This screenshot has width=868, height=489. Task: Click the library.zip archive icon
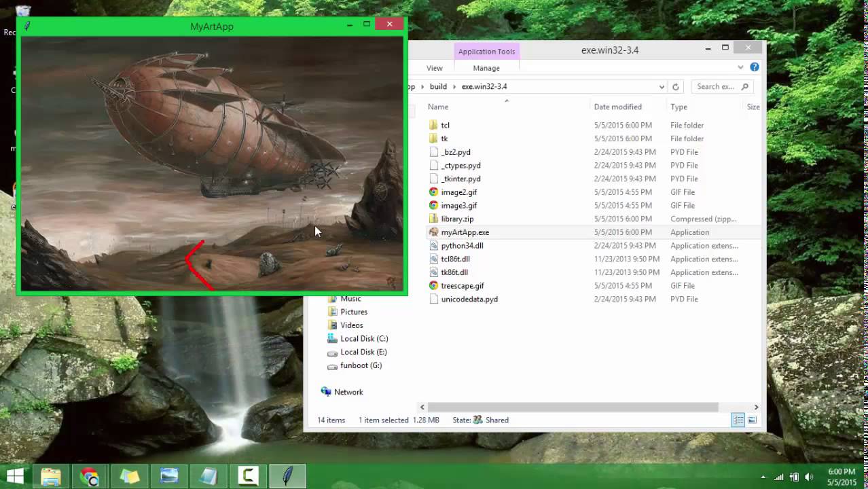(x=433, y=219)
